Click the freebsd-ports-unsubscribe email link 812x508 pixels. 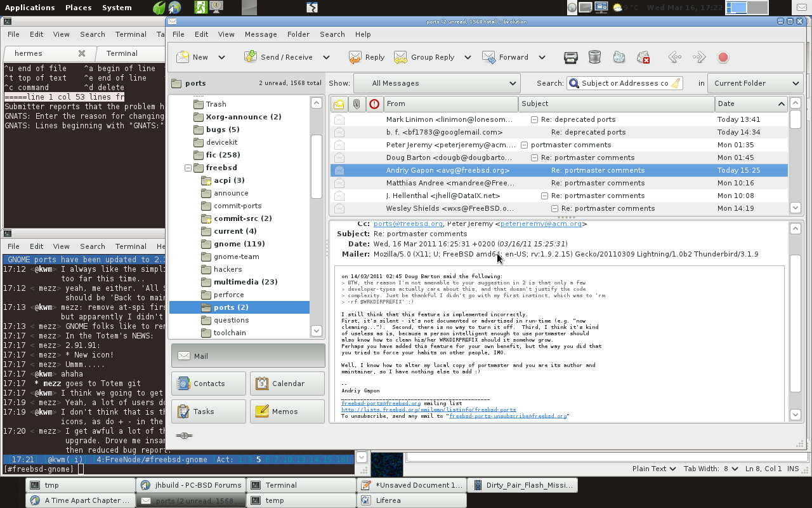pos(507,416)
